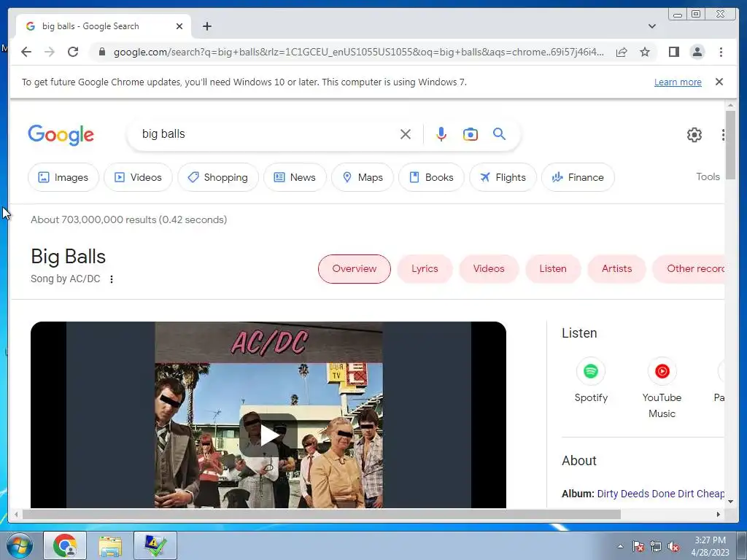Open search Tools options

(x=708, y=176)
